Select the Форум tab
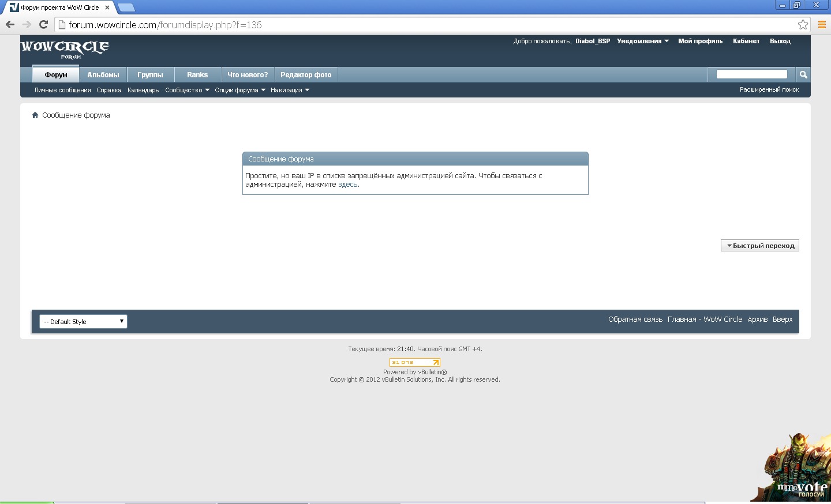The height and width of the screenshot is (504, 831). (x=56, y=74)
